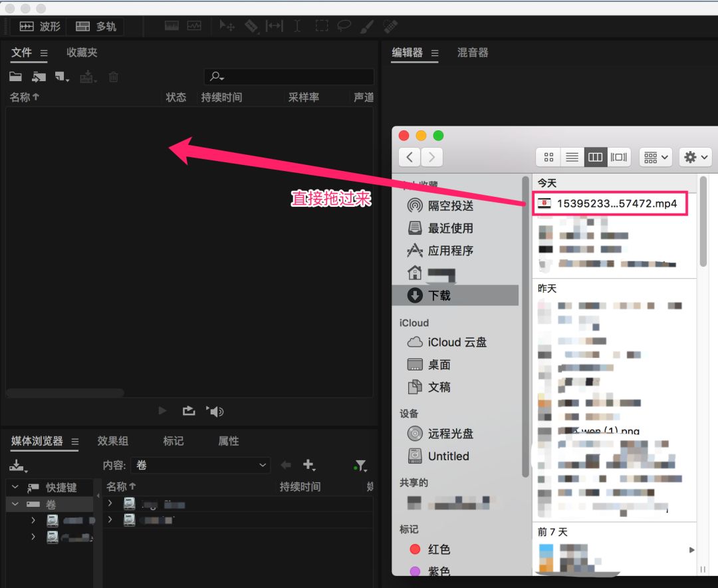Click Finder forward navigation button
718x588 pixels.
pos(432,157)
